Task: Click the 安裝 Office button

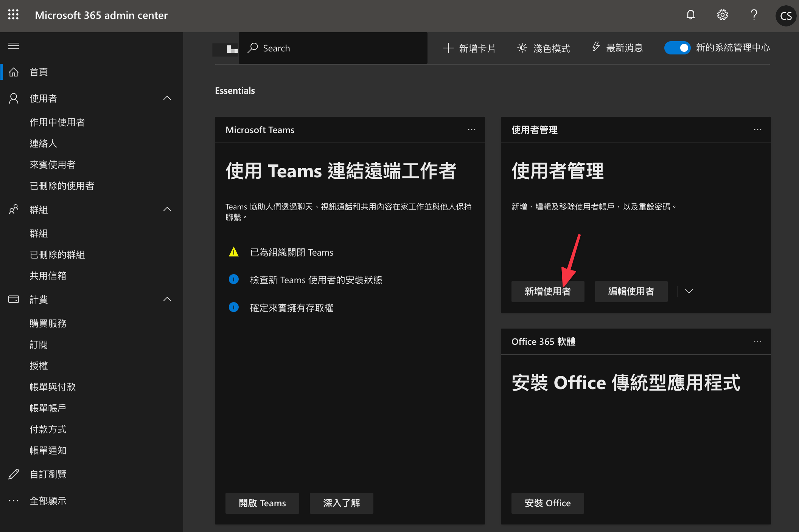Action: tap(547, 503)
